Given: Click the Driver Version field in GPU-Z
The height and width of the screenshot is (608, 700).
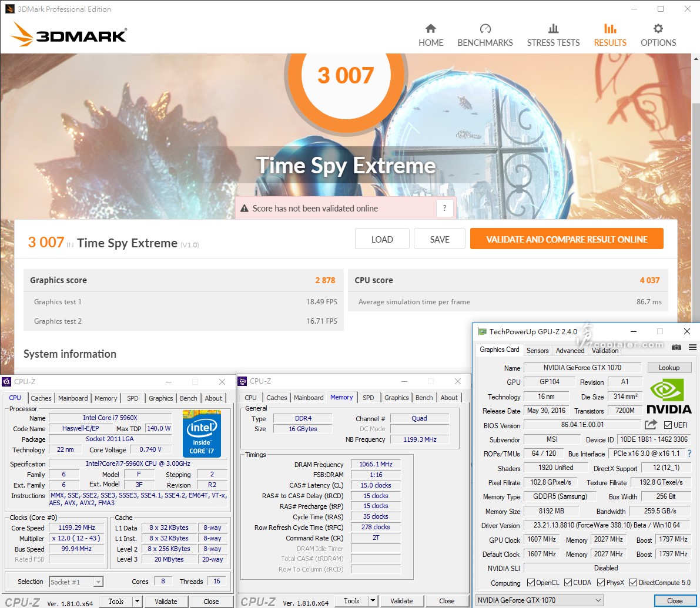Looking at the screenshot, I should click(607, 525).
